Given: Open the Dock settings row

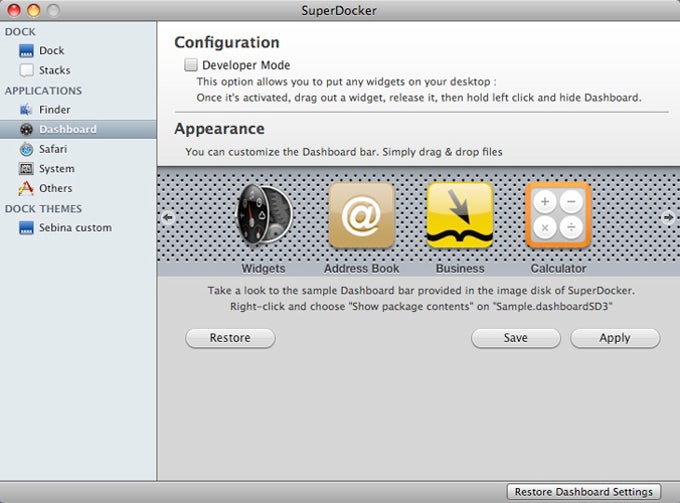Looking at the screenshot, I should (78, 51).
